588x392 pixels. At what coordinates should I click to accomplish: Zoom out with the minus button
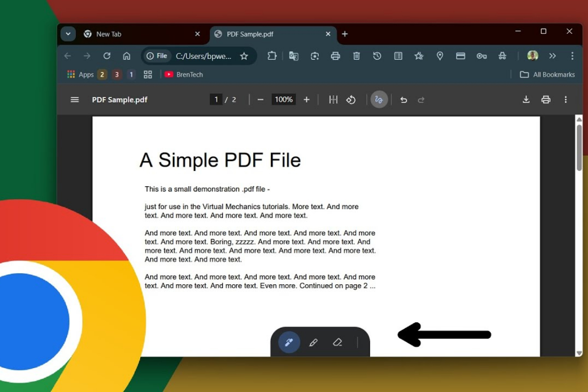261,100
